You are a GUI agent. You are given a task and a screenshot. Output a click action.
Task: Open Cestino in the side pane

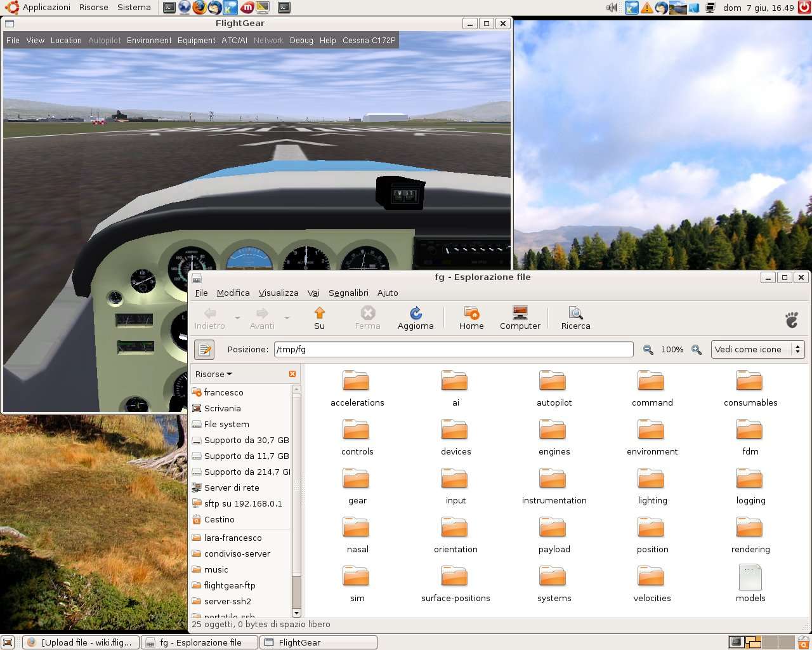[x=241, y=519]
